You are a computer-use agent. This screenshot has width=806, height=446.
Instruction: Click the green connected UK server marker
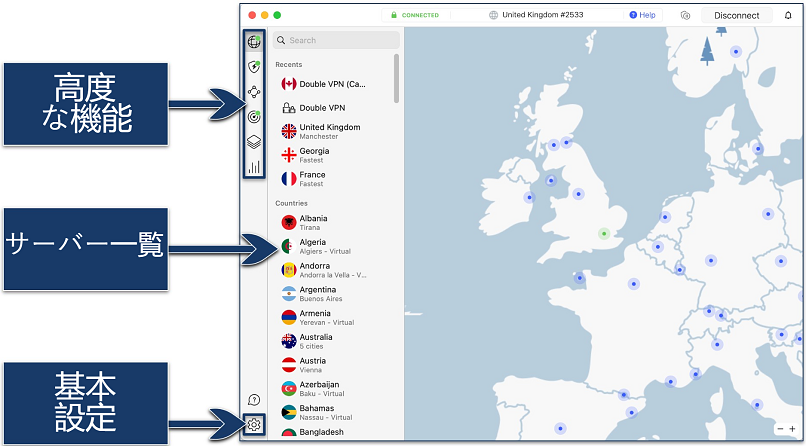click(x=604, y=234)
